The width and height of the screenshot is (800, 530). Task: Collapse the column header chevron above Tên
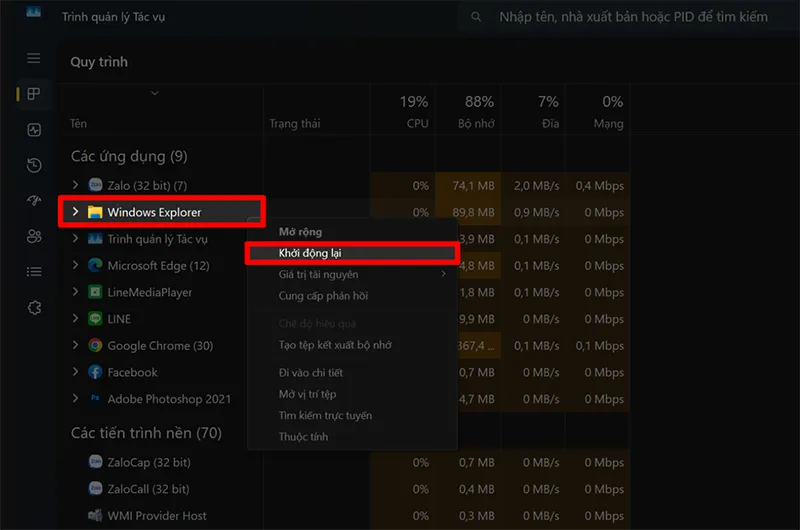point(155,93)
